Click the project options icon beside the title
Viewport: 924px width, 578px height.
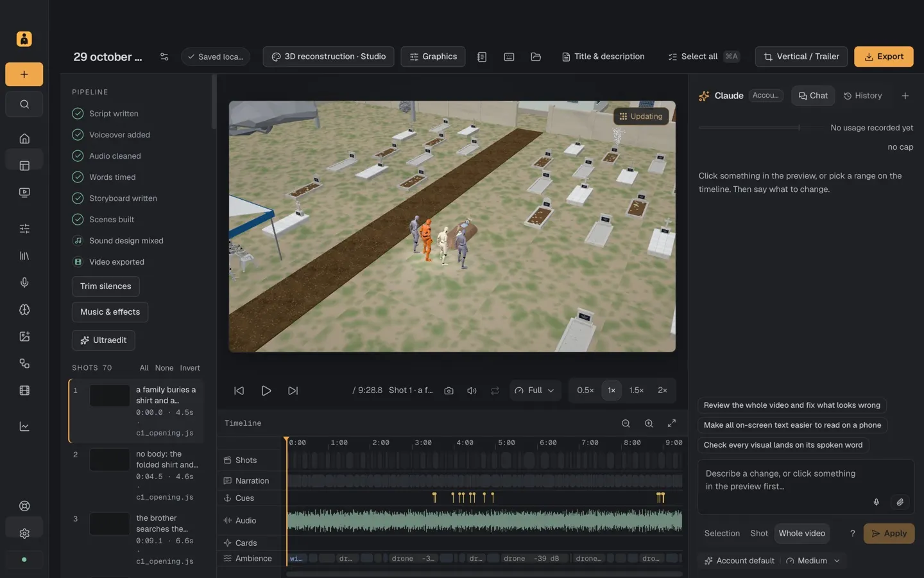point(164,57)
